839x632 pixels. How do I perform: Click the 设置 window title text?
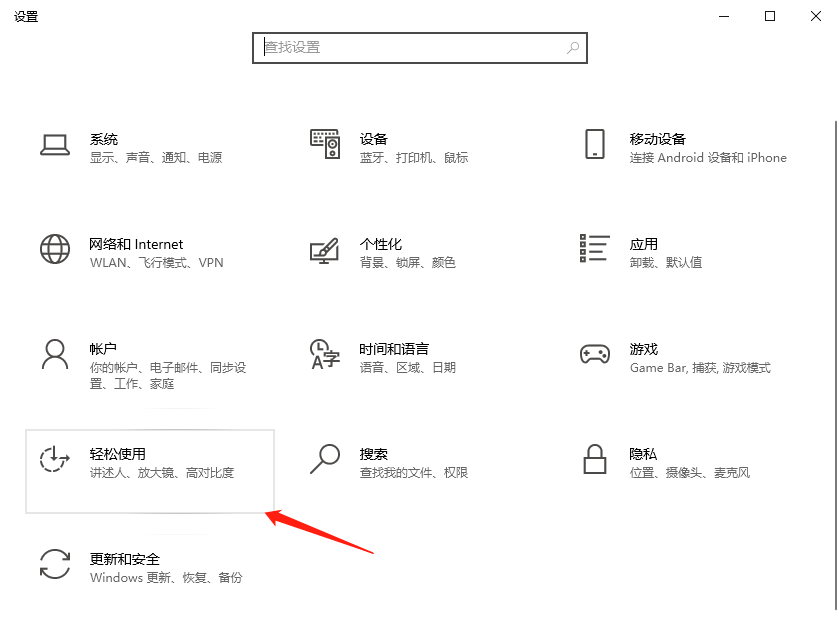click(26, 16)
